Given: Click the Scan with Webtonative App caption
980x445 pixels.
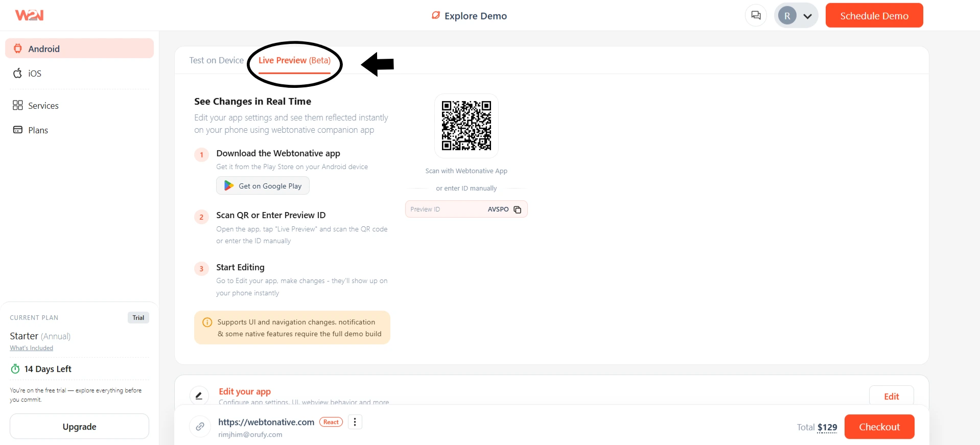Looking at the screenshot, I should pos(466,171).
